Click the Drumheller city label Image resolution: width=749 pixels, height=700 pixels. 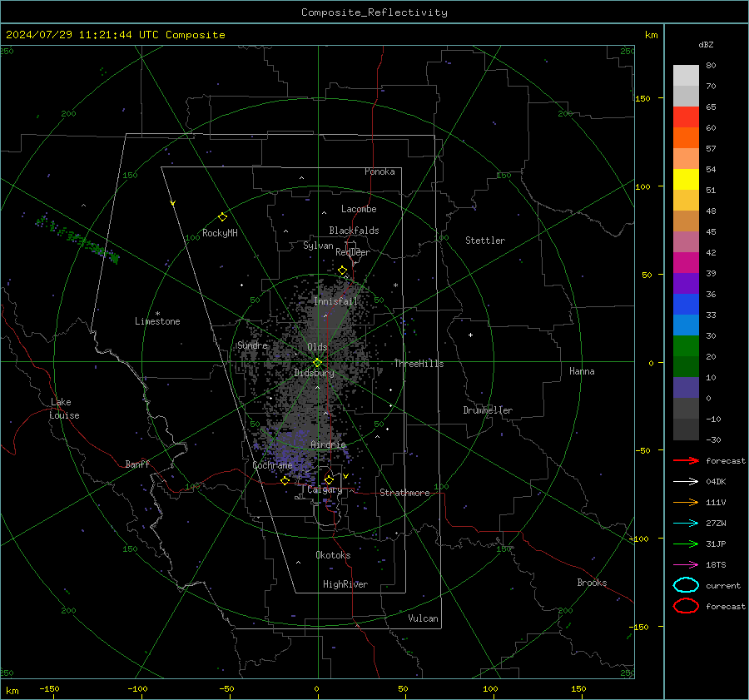(x=488, y=410)
